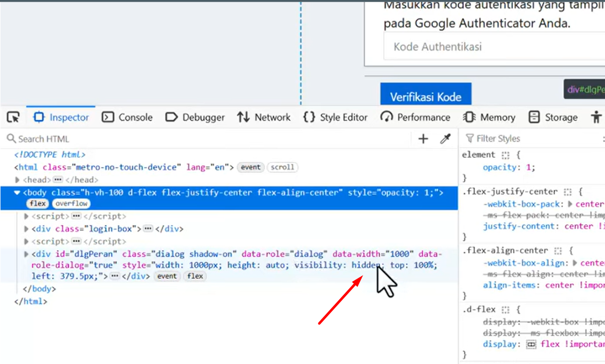Switch to the Console tab

point(127,118)
